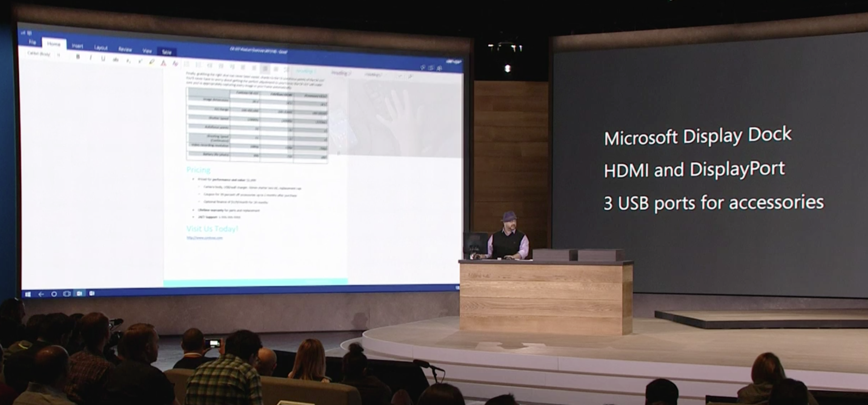Open the Insert ribbon tab

tap(77, 46)
